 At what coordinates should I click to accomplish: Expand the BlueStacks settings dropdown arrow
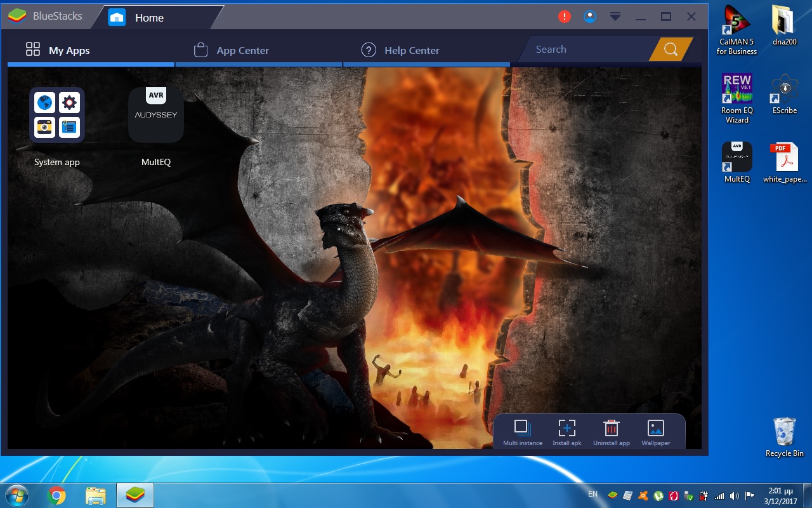pos(615,17)
